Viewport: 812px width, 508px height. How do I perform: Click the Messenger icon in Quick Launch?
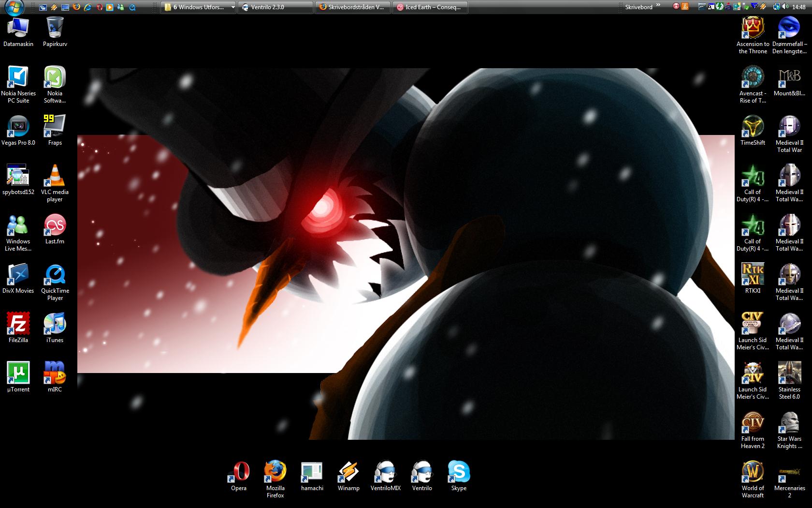120,7
